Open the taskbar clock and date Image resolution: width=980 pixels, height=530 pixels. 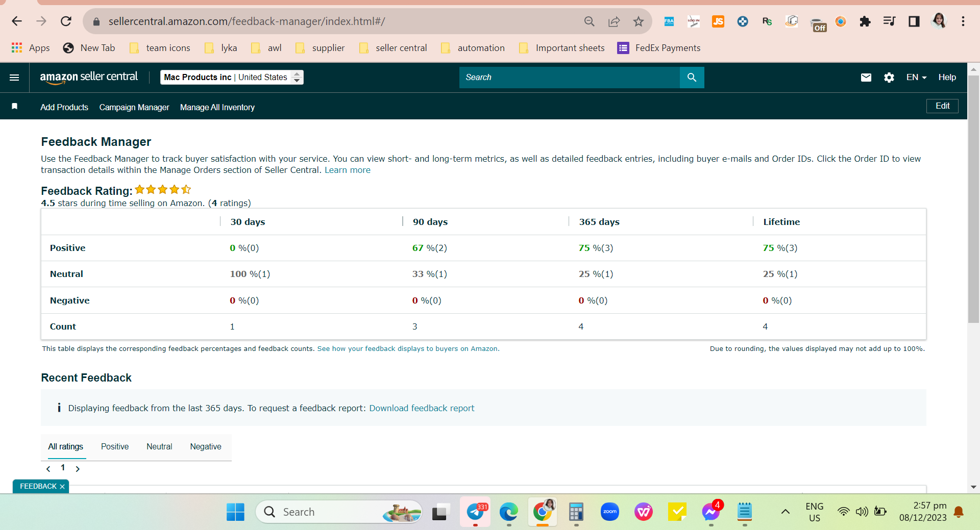[x=922, y=512]
